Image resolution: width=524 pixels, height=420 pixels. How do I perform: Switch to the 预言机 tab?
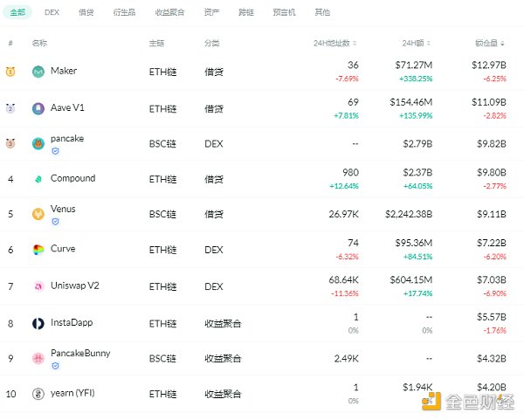coord(285,12)
